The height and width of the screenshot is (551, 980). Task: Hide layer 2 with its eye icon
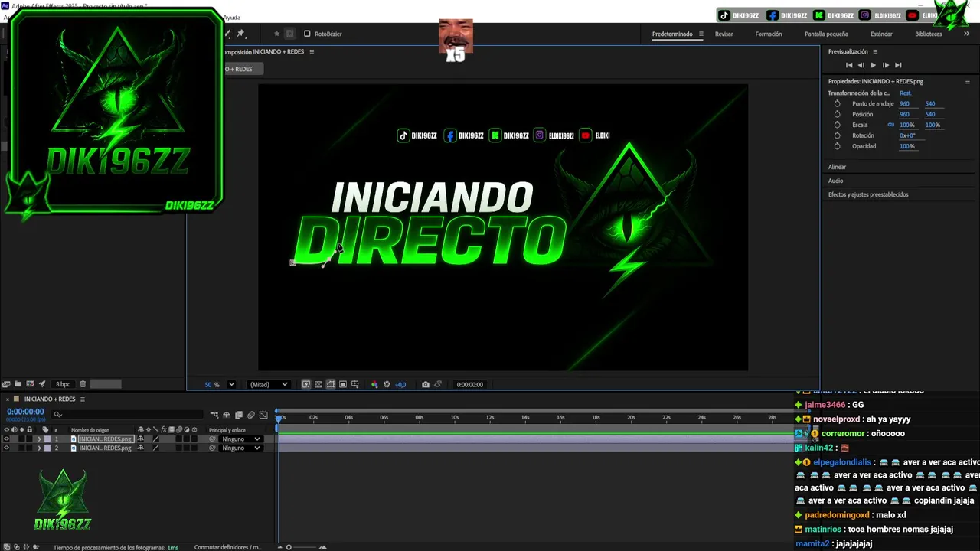coord(6,448)
